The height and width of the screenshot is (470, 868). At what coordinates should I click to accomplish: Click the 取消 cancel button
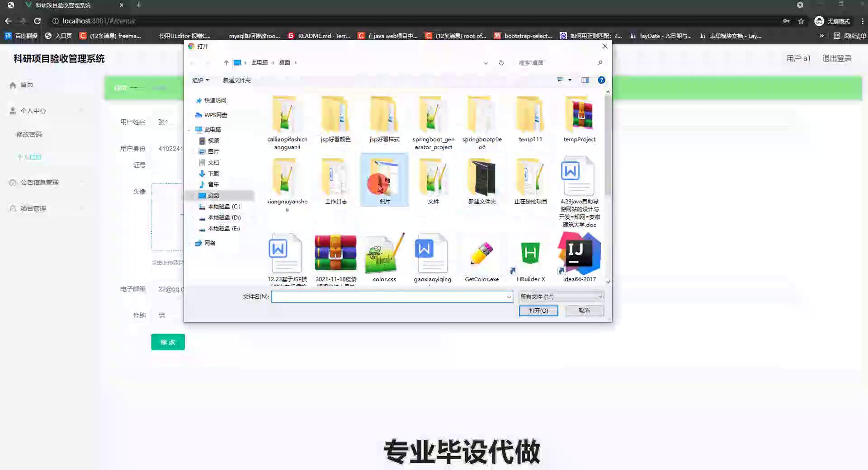pyautogui.click(x=584, y=311)
